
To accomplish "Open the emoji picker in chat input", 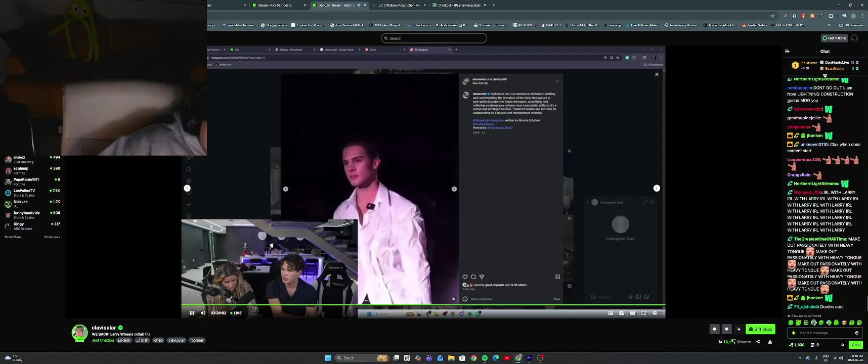I will click(x=857, y=333).
